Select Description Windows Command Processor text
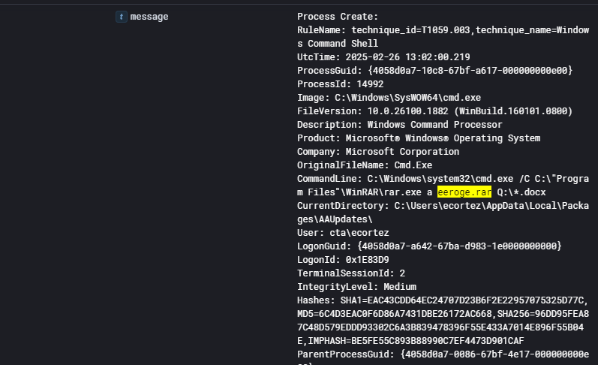598x365 pixels. click(400, 125)
